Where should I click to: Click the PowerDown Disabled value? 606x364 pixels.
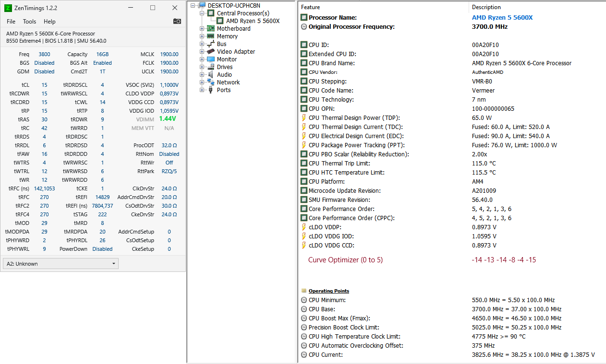click(102, 249)
